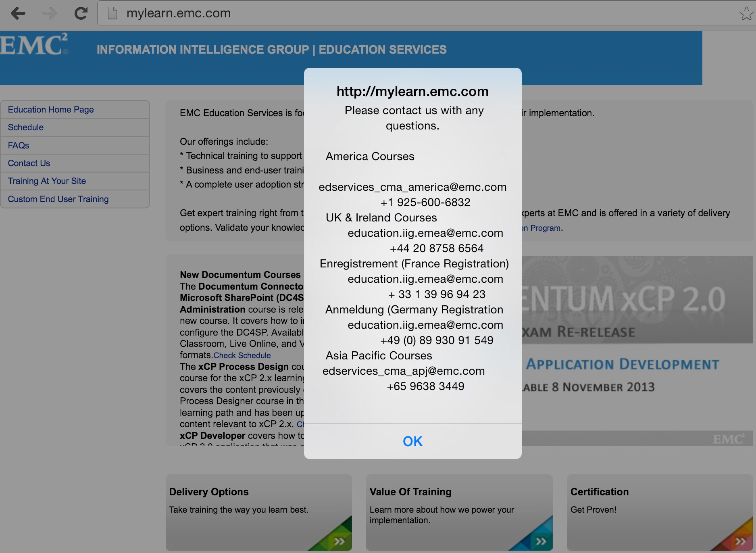Open the Certification card
756x553 pixels.
pyautogui.click(x=660, y=512)
